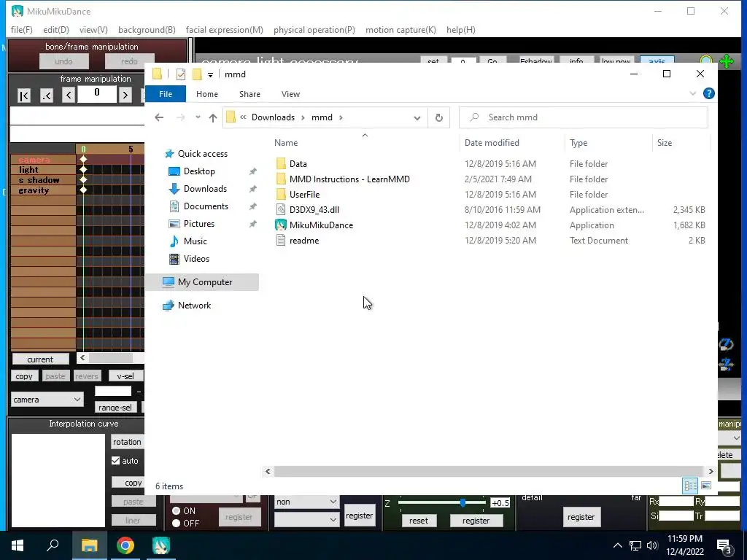747x560 pixels.
Task: Open MMD Instructions - LearnMMD folder icon
Action: tap(281, 179)
